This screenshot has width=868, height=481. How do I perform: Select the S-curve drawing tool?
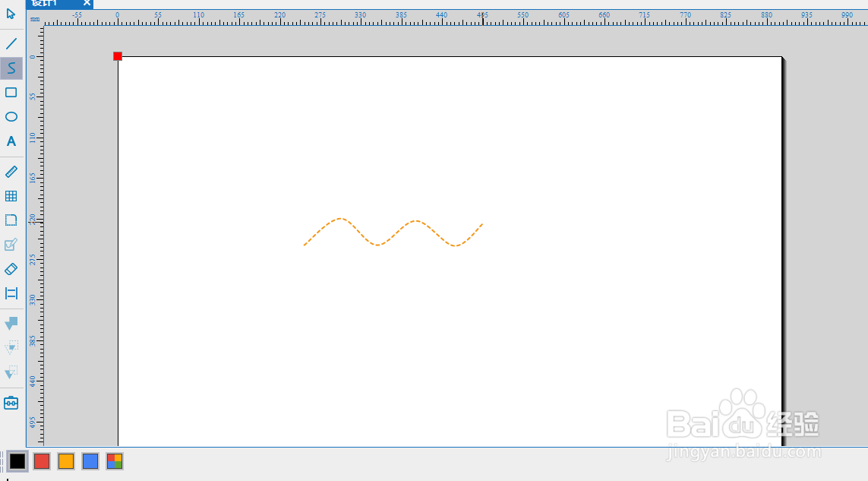(11, 68)
